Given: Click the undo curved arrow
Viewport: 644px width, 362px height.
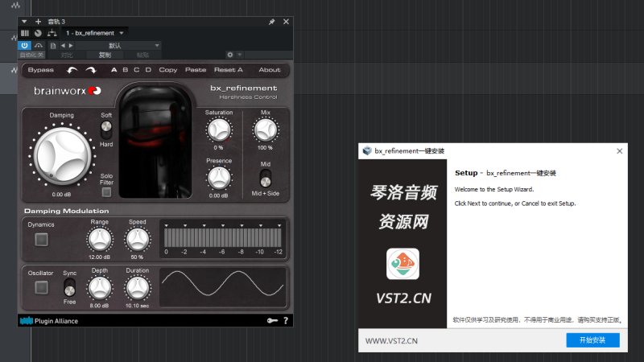Looking at the screenshot, I should [x=72, y=70].
